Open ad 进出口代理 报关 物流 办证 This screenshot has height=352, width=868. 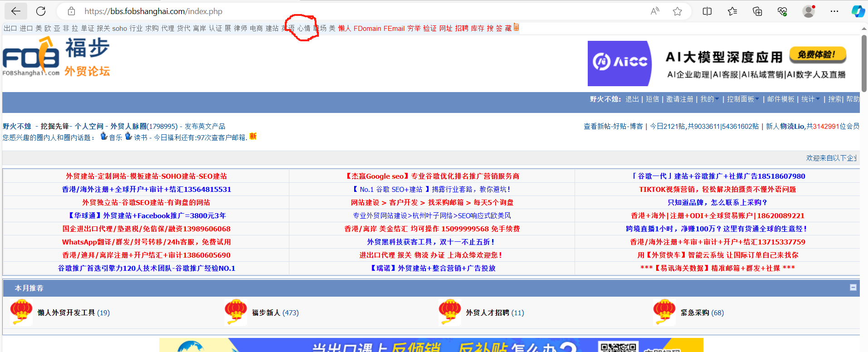coord(432,255)
